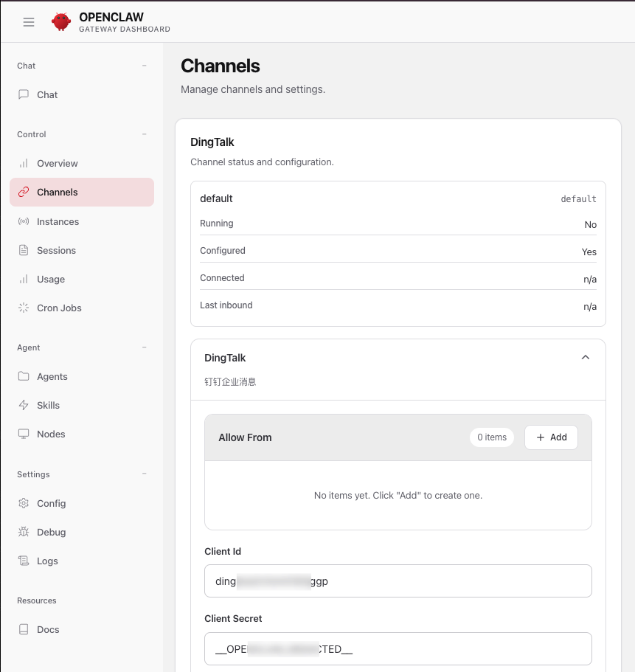This screenshot has height=672, width=635.
Task: Collapse the DingTalk configuration panel chevron
Action: point(585,357)
